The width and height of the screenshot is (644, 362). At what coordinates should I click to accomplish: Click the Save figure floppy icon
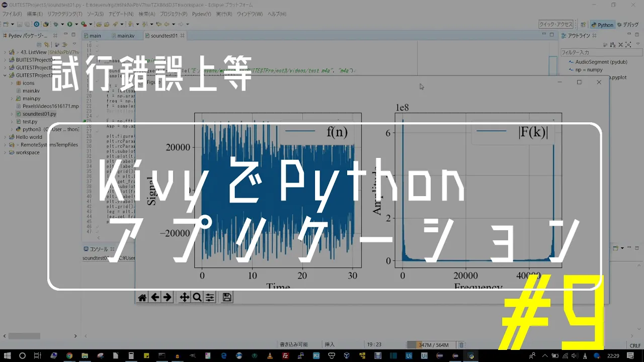(x=227, y=298)
